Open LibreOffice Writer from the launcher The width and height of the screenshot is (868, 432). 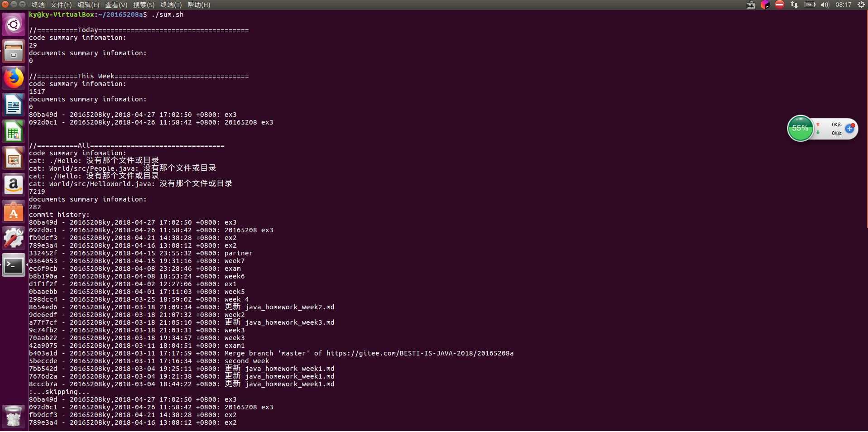coord(14,105)
